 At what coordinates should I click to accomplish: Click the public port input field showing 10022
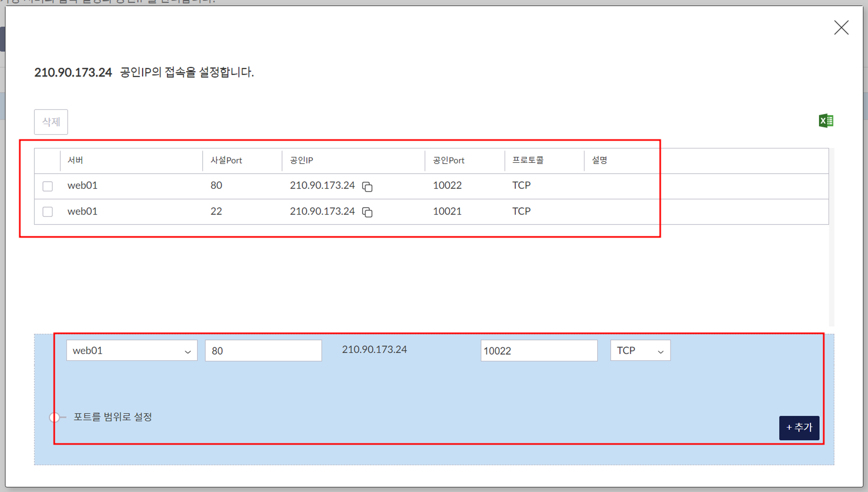point(539,350)
